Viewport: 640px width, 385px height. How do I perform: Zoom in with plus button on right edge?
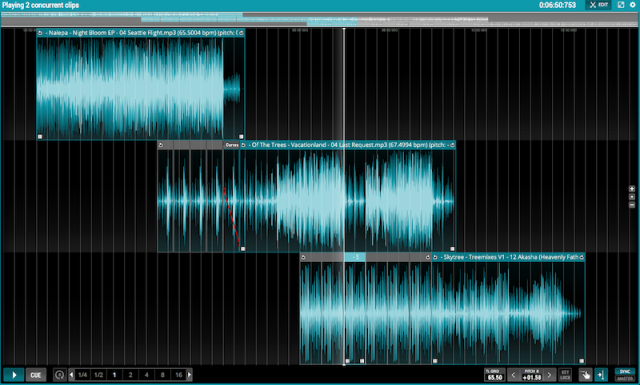(x=632, y=189)
